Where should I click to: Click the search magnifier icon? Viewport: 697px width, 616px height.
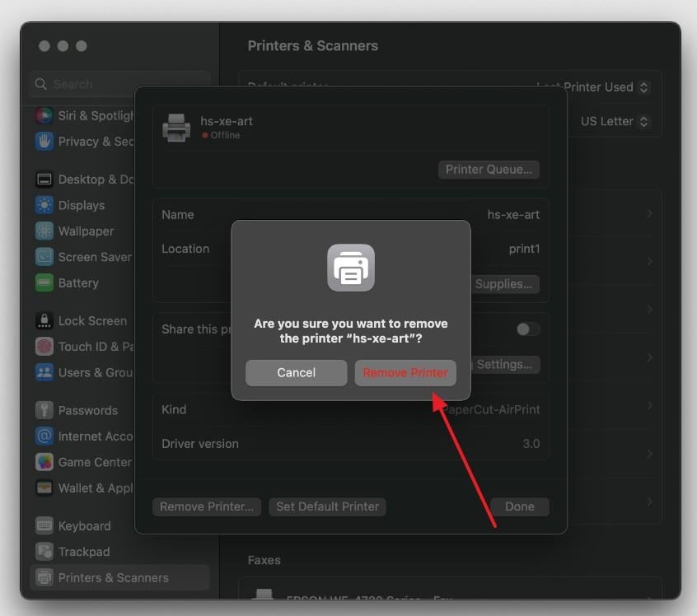[x=40, y=84]
